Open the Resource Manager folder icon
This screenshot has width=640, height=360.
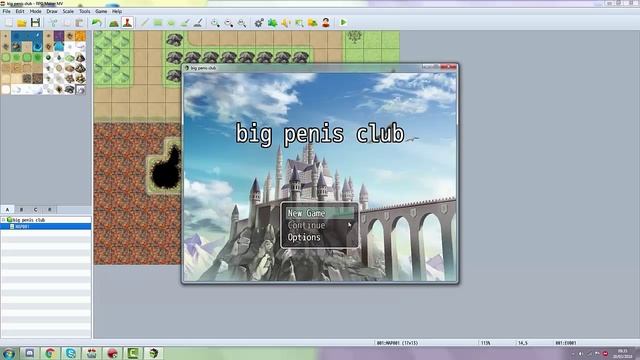pyautogui.click(x=313, y=22)
